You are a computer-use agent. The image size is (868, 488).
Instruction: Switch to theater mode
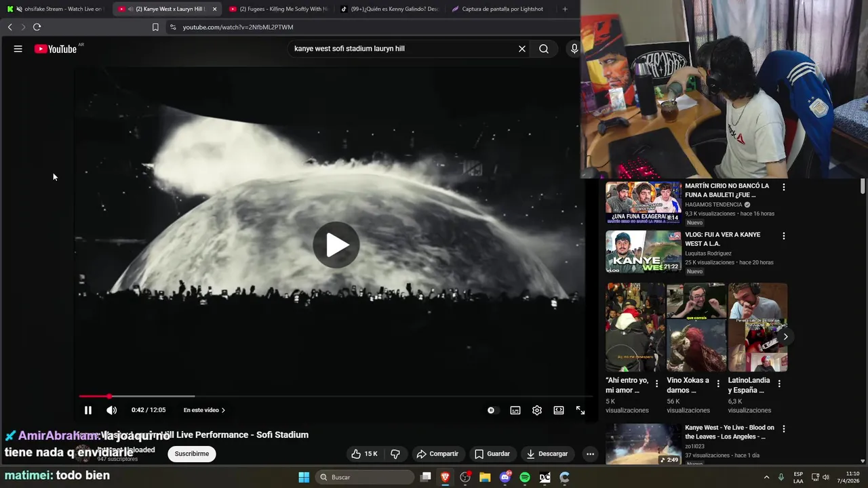[559, 410]
